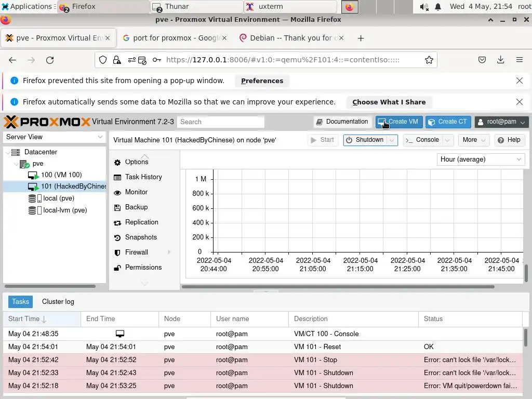Select local-lvm (pve) storage in tree

[54, 210]
